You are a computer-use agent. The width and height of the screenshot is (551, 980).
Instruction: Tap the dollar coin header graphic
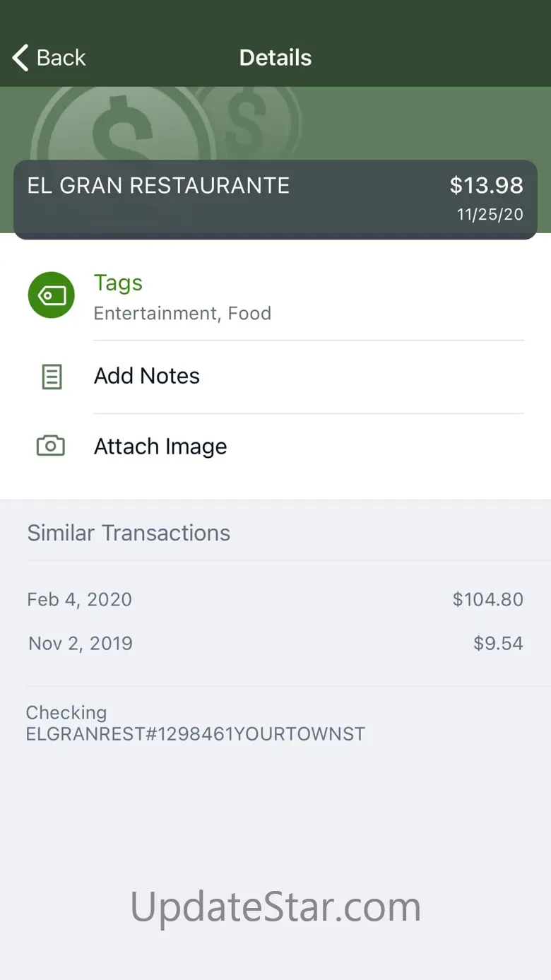click(166, 124)
